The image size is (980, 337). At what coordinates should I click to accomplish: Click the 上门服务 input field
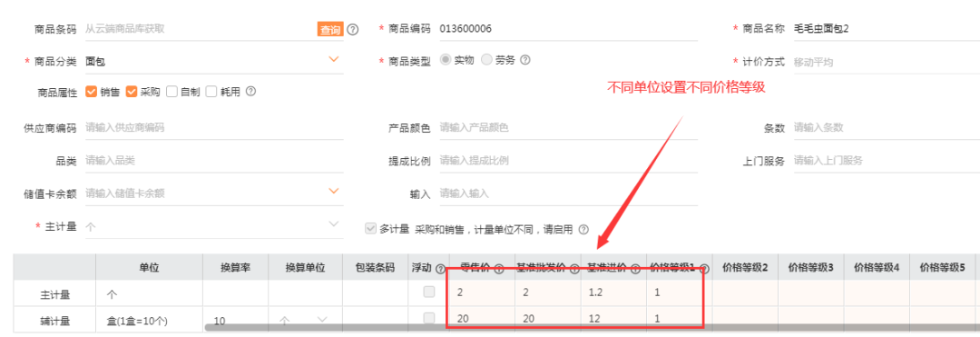click(x=887, y=161)
